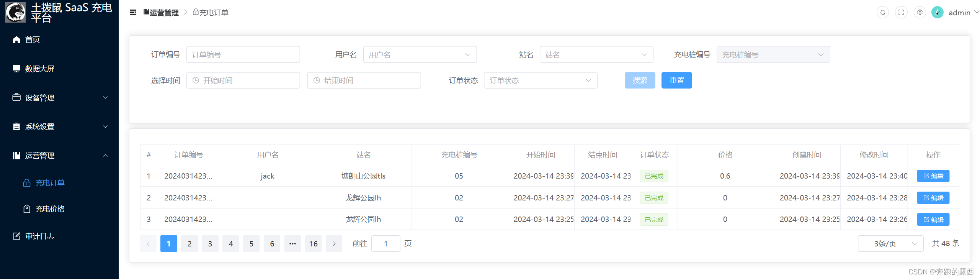Click 订单编号 column header
980x279 pixels.
click(189, 155)
